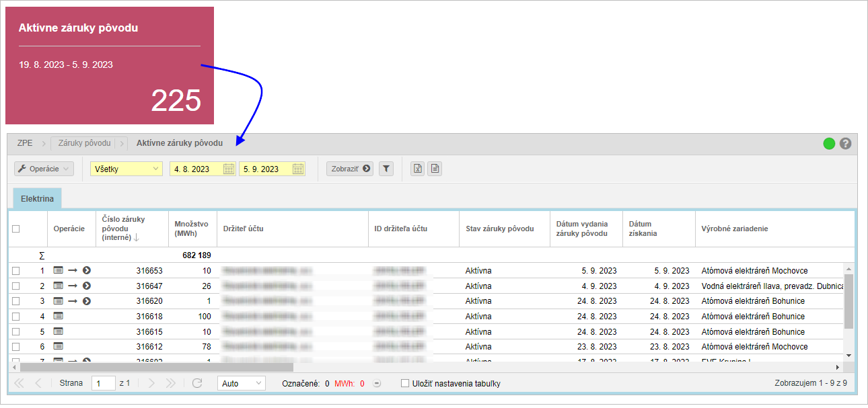Check the box for row 5 (316615)
This screenshot has height=408, width=868.
16,331
